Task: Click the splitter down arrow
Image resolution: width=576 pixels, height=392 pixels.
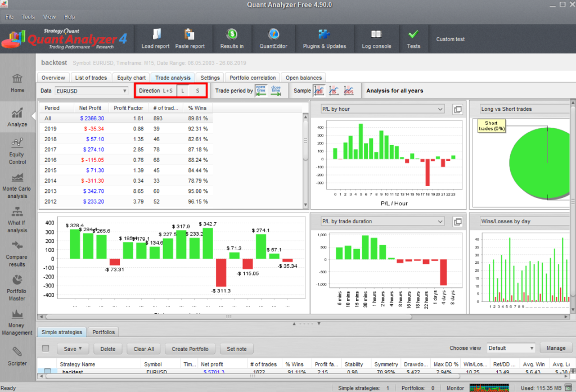Action: pos(319,323)
